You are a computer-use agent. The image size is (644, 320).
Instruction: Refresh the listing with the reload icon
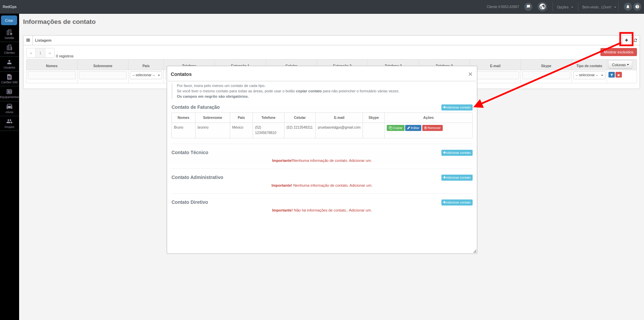[635, 40]
